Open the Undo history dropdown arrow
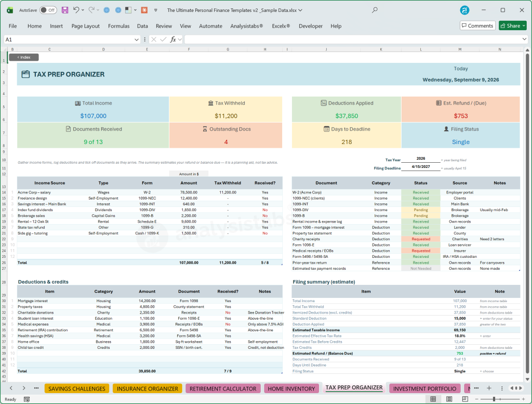Viewport: 532px width, 404px height. tap(83, 10)
